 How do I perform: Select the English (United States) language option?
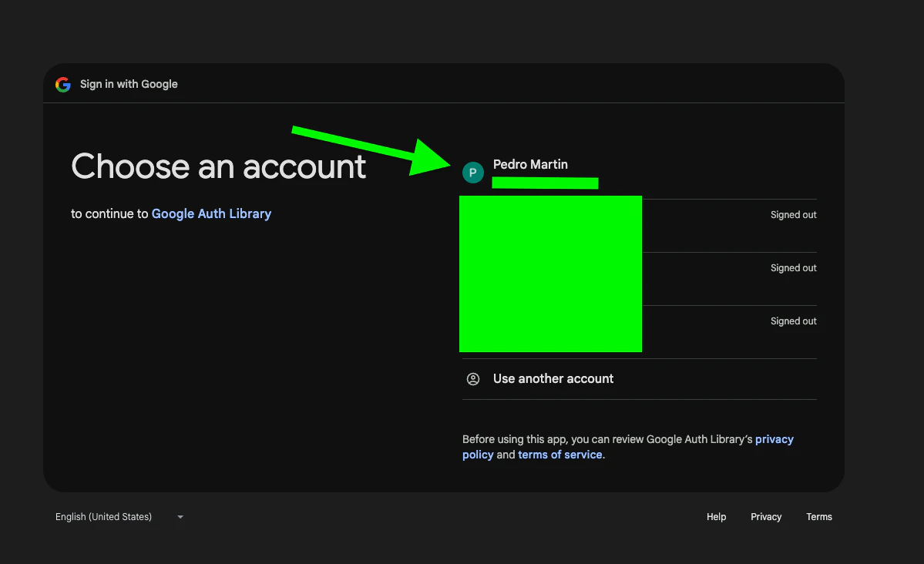click(x=103, y=517)
